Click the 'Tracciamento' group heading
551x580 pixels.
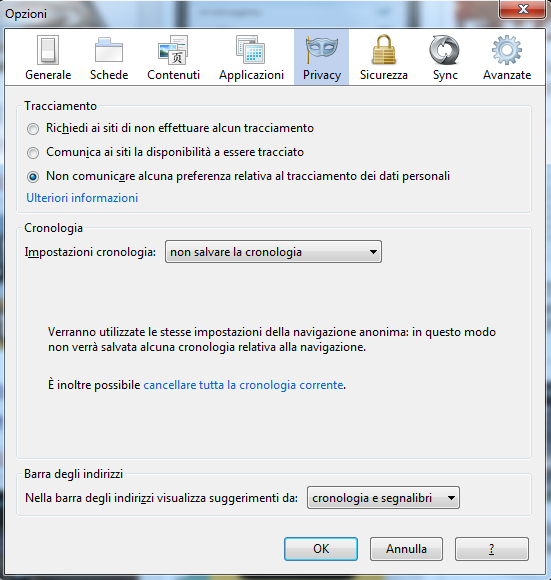[x=60, y=106]
